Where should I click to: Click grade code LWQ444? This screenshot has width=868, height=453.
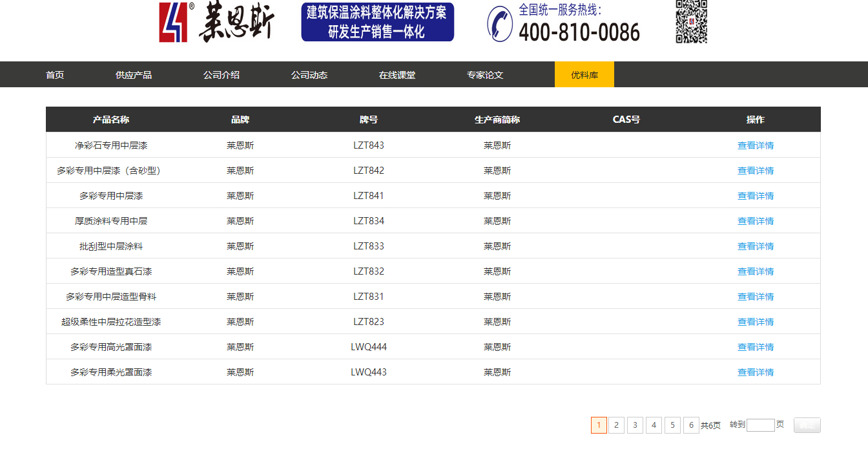coord(369,347)
